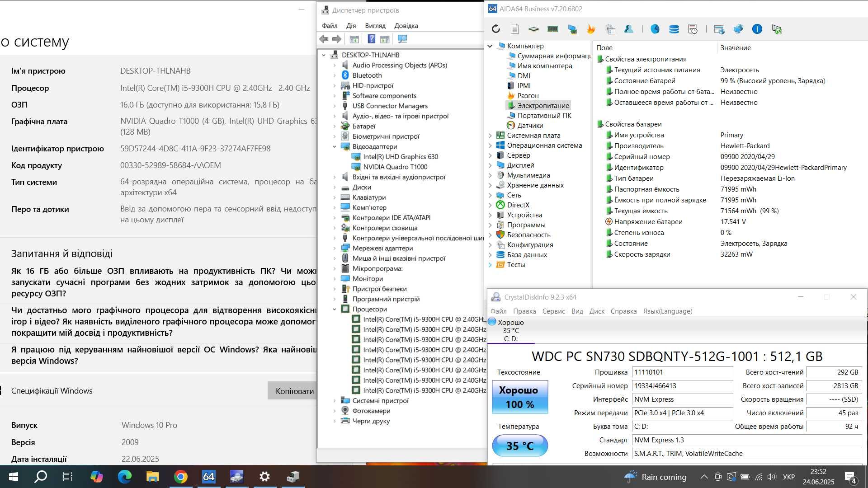Screen dimensions: 868x488
Task: Click the AIDA64 user silhouette toolbar icon
Action: click(629, 29)
